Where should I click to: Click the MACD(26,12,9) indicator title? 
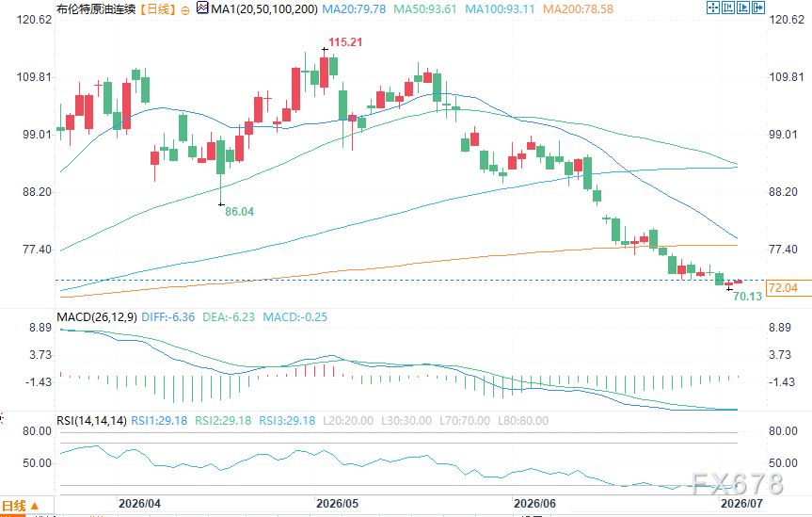point(97,316)
